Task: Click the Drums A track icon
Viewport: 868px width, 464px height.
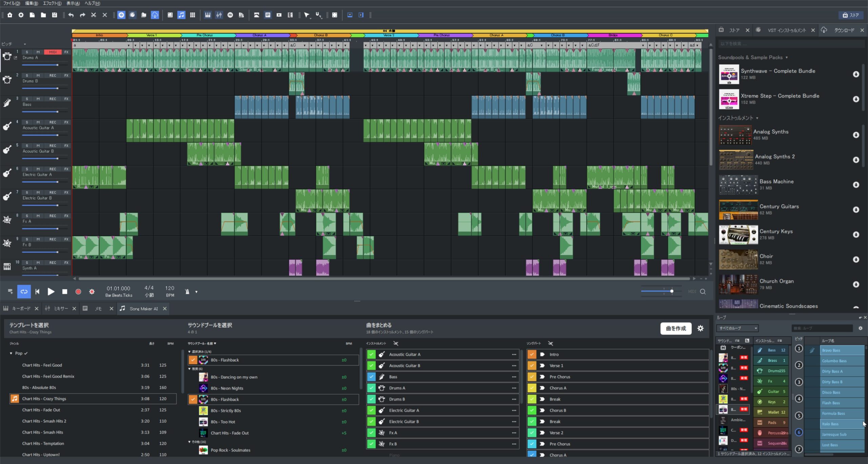Action: [x=7, y=56]
